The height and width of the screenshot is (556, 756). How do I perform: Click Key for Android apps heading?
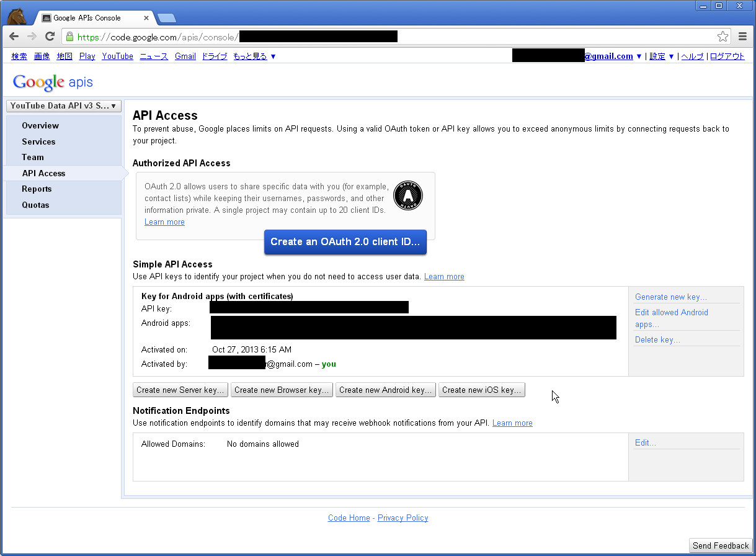click(x=217, y=296)
